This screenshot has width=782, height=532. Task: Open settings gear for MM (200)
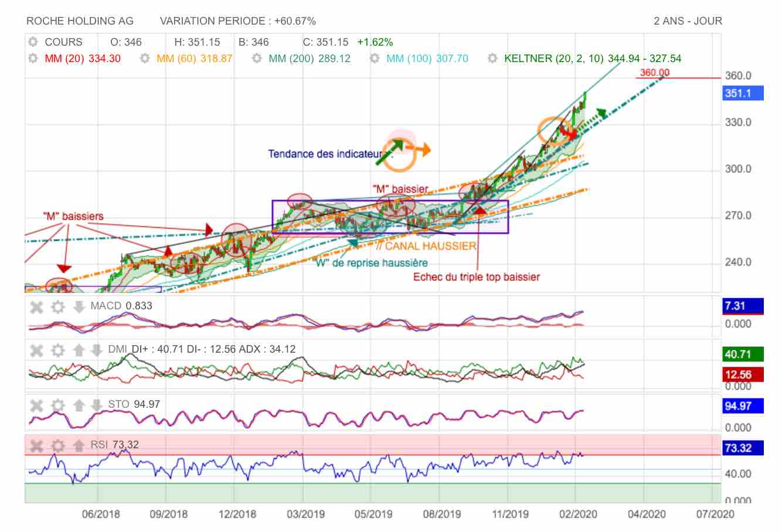pos(256,59)
